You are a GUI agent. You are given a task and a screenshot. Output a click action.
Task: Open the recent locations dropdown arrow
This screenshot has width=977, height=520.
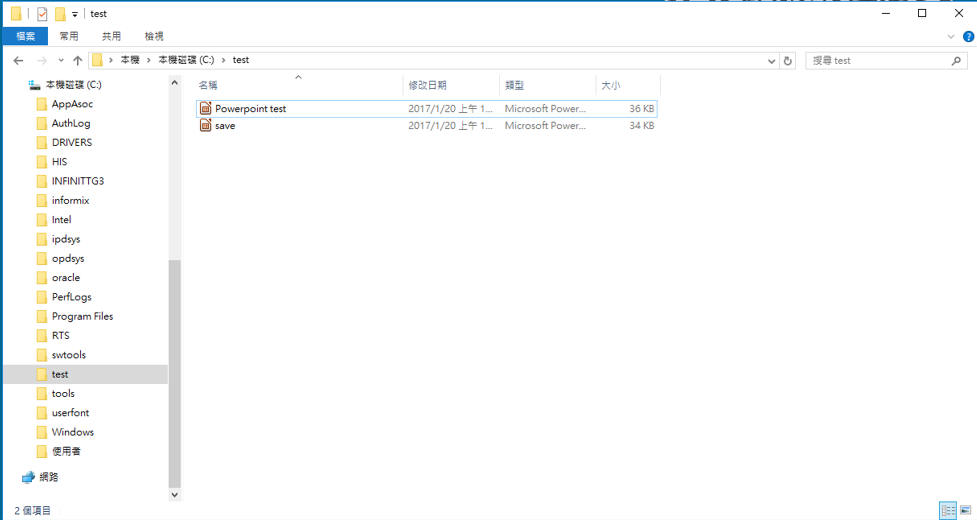click(x=59, y=61)
